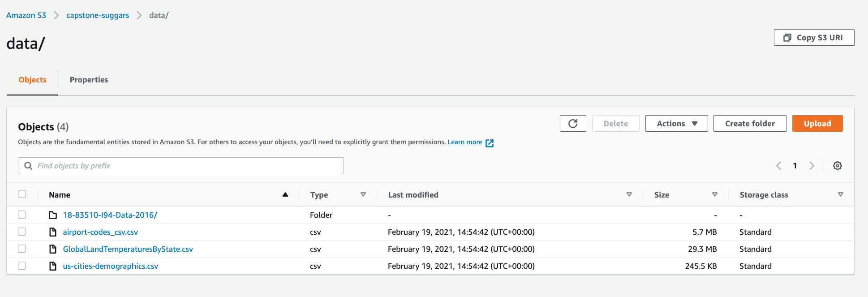This screenshot has height=297, width=868.
Task: Sort by Size column arrow
Action: click(x=715, y=194)
